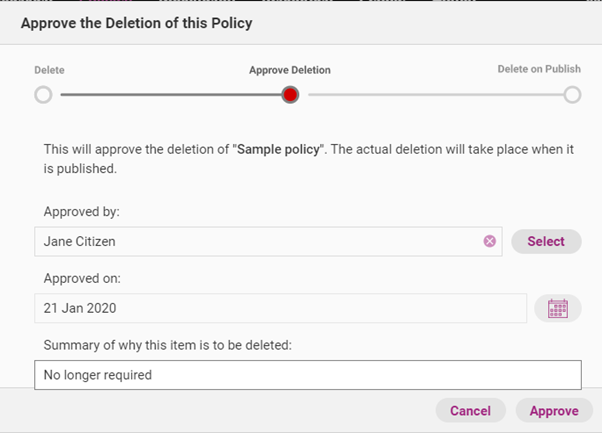Click the Delete on Publish step circle

coord(572,95)
